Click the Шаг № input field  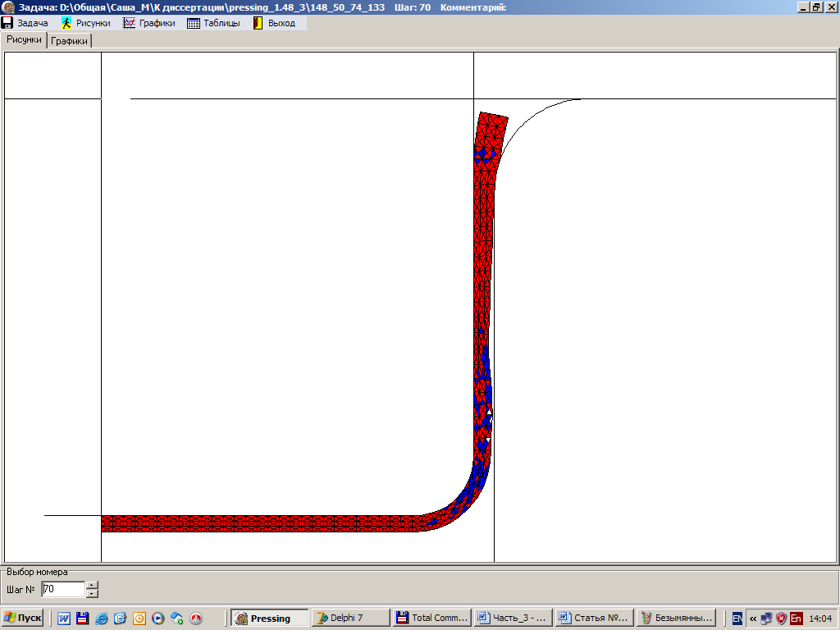click(x=62, y=589)
